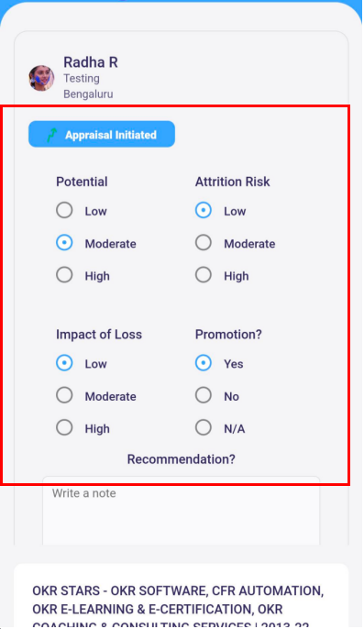
Task: Mark Promotion as No
Action: coord(204,395)
